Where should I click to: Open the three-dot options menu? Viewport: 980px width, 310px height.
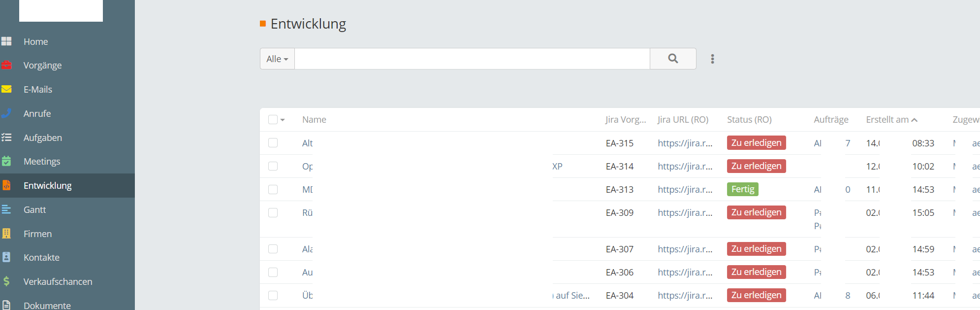[712, 59]
